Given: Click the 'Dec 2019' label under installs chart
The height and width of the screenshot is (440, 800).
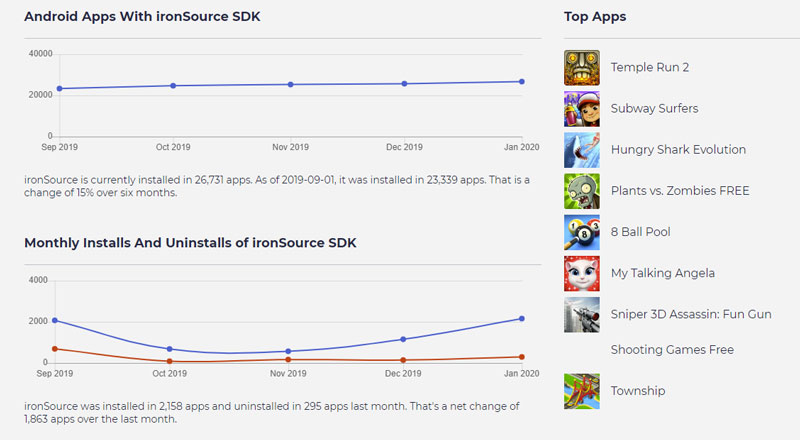Looking at the screenshot, I should (403, 374).
